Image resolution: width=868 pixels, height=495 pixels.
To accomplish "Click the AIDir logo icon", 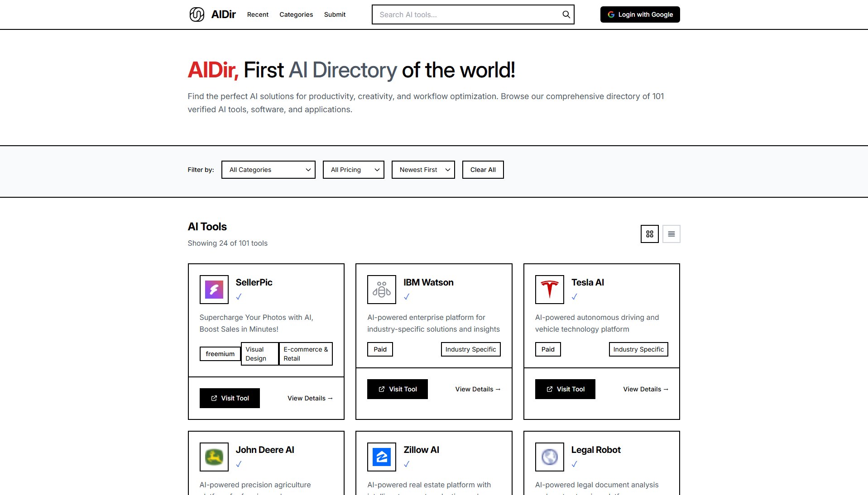I will pos(197,14).
